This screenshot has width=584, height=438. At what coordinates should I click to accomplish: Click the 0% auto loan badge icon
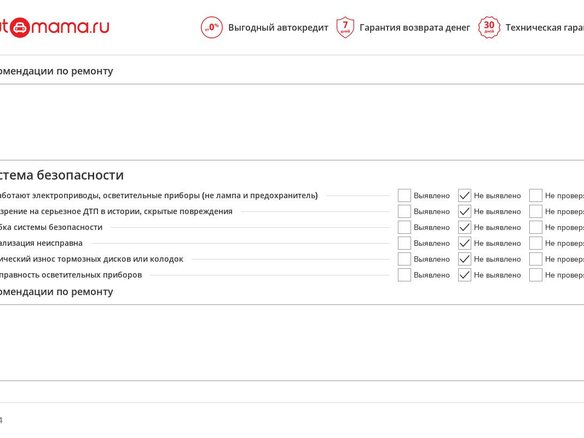[212, 28]
